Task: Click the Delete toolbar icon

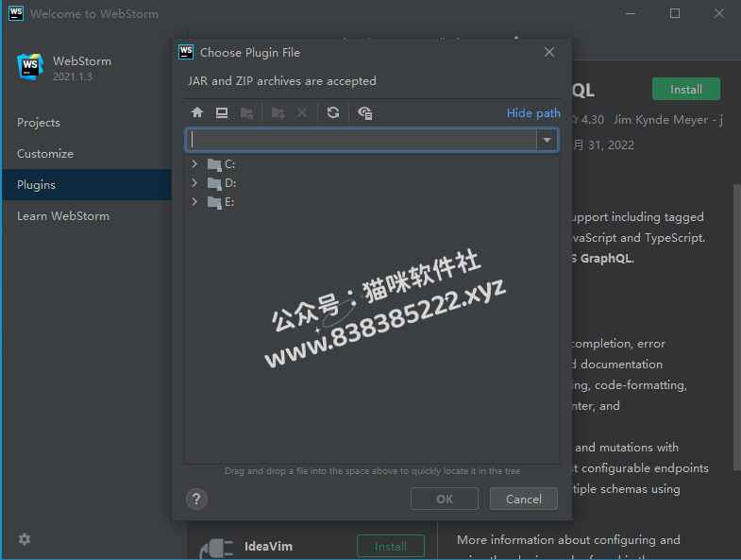Action: pos(302,112)
